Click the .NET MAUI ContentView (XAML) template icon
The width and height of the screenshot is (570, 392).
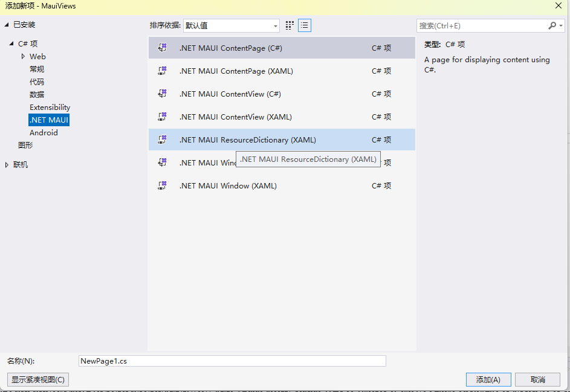162,116
